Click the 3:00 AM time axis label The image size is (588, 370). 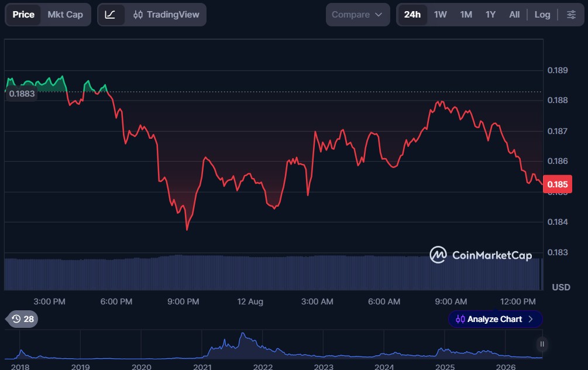pyautogui.click(x=317, y=302)
